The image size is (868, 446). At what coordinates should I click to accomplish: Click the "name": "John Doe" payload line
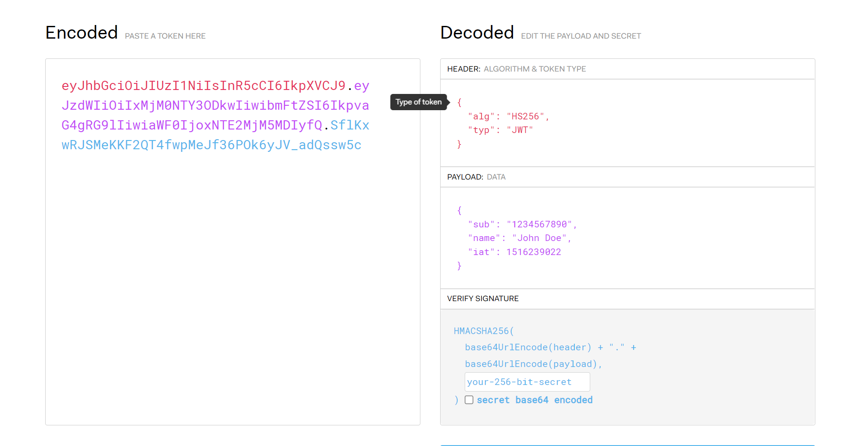click(x=519, y=238)
